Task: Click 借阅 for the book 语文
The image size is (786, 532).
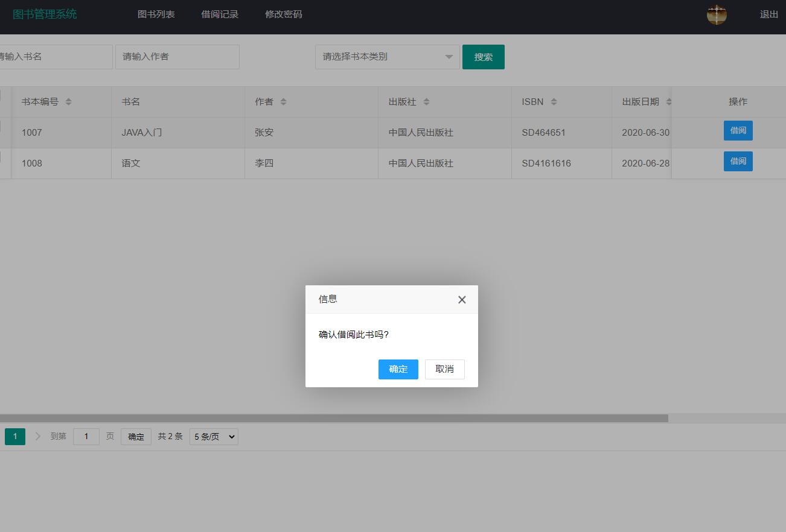Action: [x=738, y=161]
